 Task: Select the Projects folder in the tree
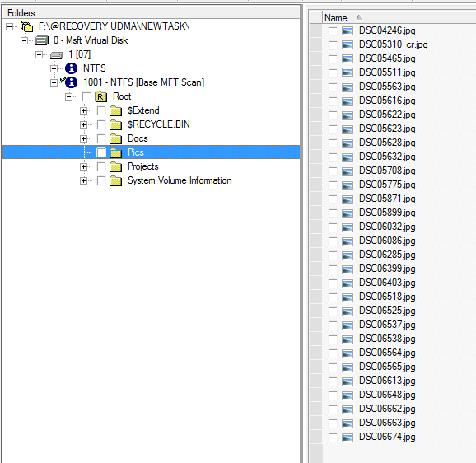(143, 166)
